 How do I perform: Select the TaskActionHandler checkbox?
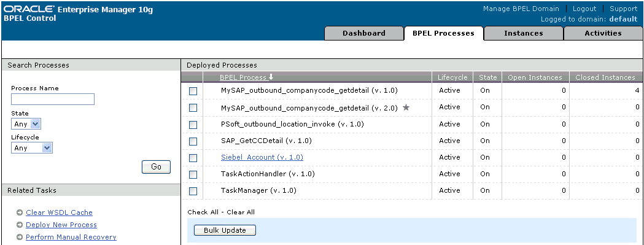pos(193,175)
